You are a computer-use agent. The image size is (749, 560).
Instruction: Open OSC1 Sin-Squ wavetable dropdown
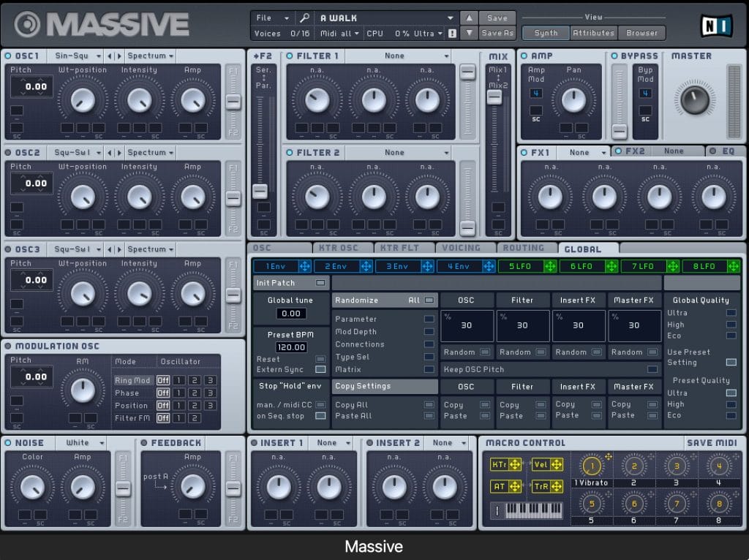click(x=76, y=56)
